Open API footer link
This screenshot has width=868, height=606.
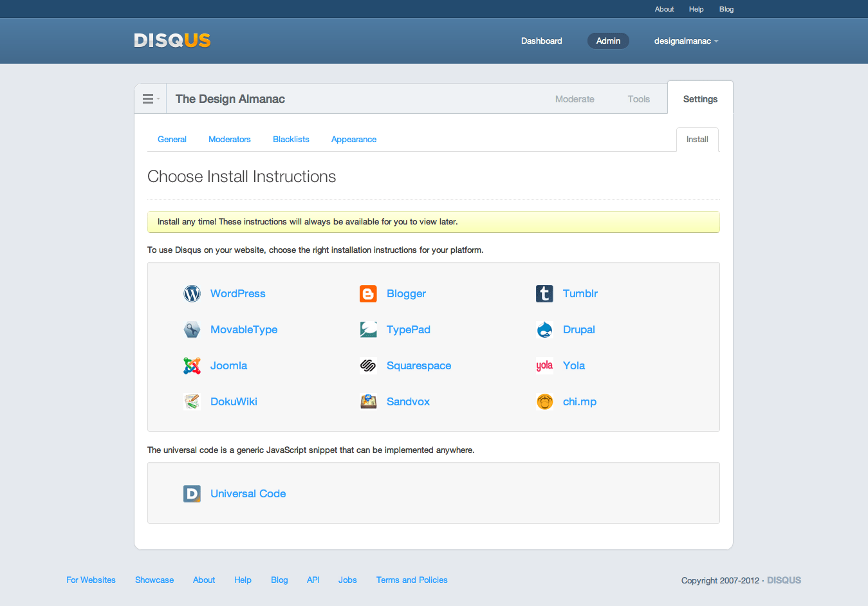[313, 580]
